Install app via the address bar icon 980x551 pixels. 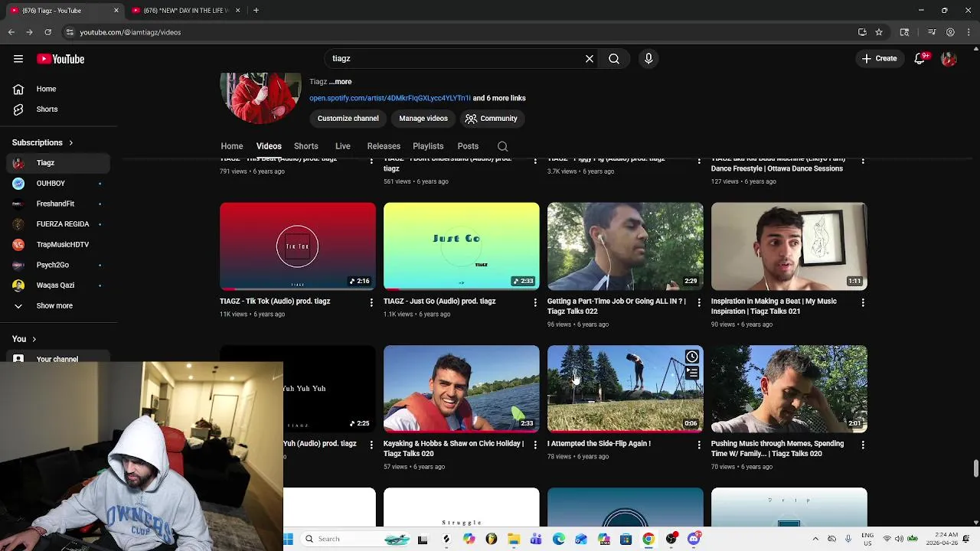point(862,32)
